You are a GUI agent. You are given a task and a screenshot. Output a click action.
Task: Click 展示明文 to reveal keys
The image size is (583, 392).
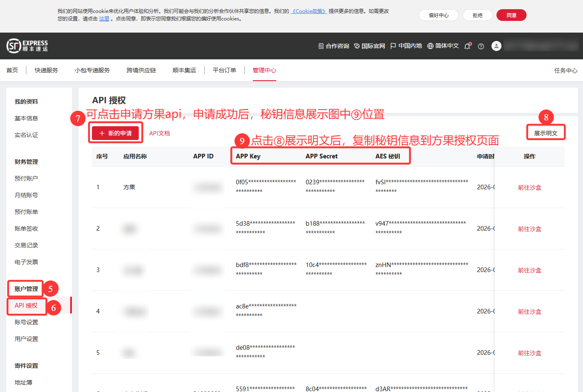[545, 133]
